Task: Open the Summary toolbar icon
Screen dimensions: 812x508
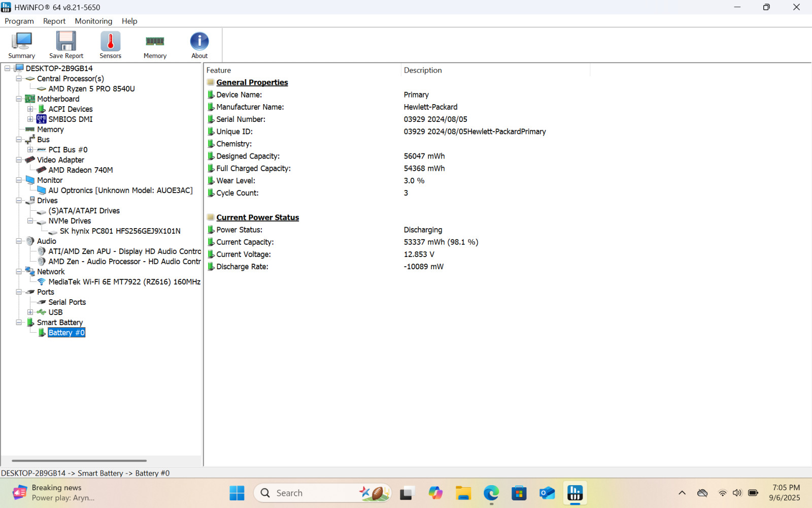Action: pos(22,45)
